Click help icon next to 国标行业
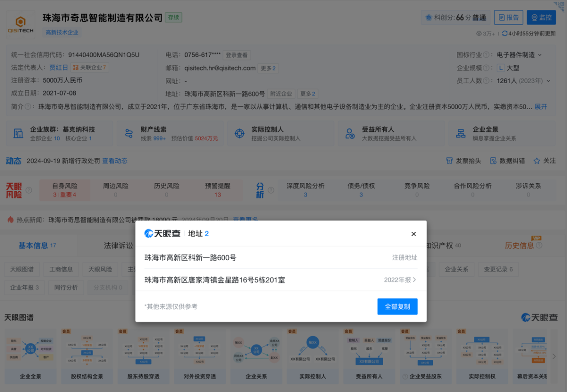The width and height of the screenshot is (567, 392). [x=486, y=55]
